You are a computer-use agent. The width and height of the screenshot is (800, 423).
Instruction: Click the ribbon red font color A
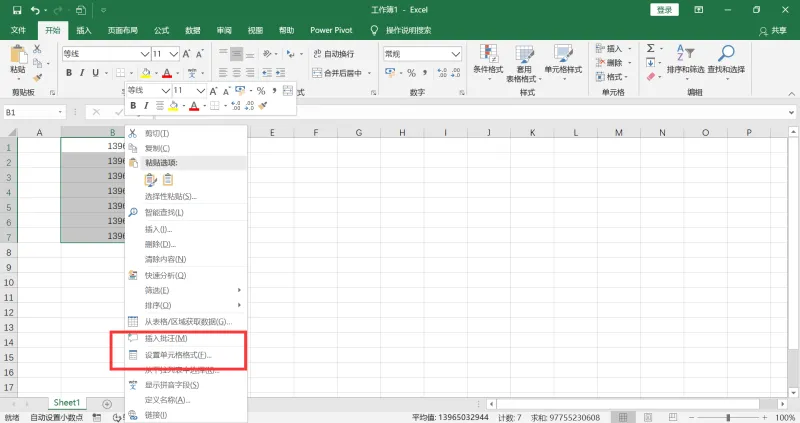point(167,73)
